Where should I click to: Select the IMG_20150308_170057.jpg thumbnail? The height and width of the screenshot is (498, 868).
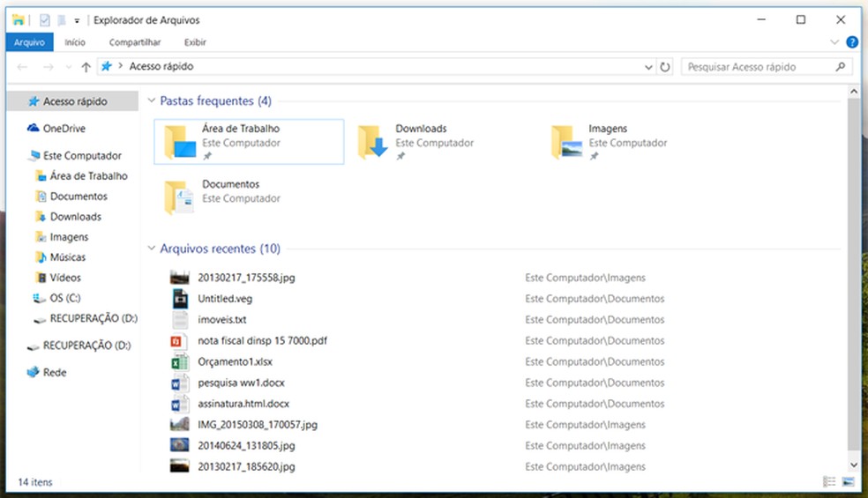pos(179,425)
